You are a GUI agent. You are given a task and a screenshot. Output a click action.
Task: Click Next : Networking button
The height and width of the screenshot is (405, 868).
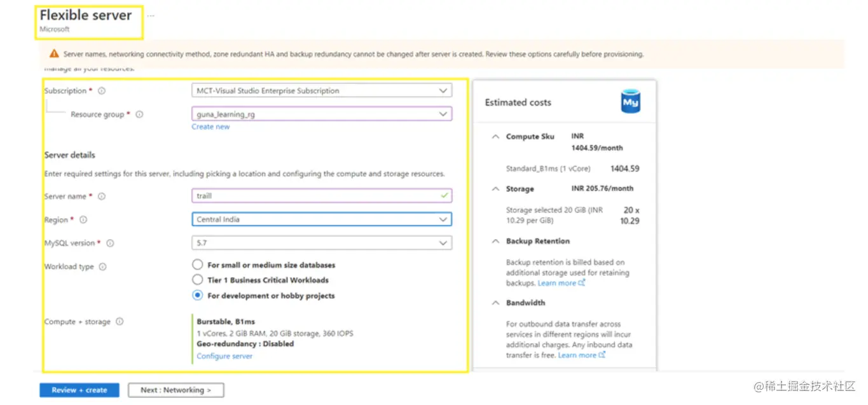pyautogui.click(x=176, y=390)
